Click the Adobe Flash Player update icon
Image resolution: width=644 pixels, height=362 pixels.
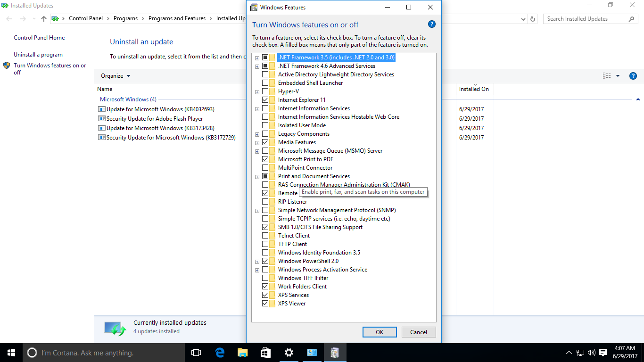[101, 118]
